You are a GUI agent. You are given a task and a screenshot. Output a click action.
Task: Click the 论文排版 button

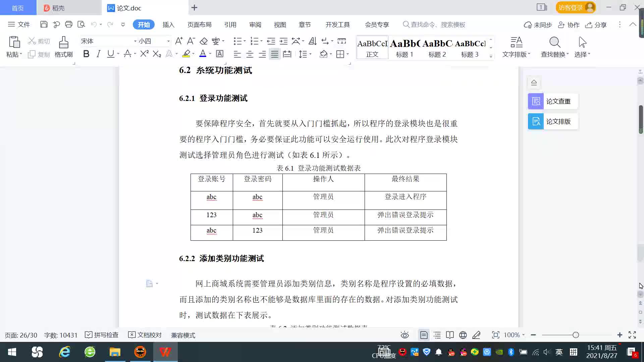pos(553,122)
